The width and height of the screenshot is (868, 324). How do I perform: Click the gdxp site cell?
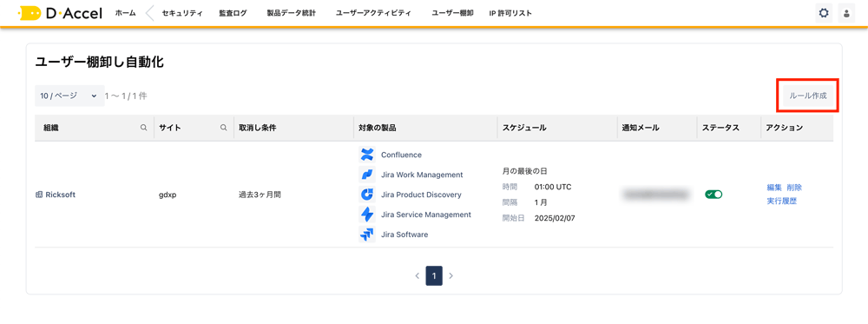168,195
